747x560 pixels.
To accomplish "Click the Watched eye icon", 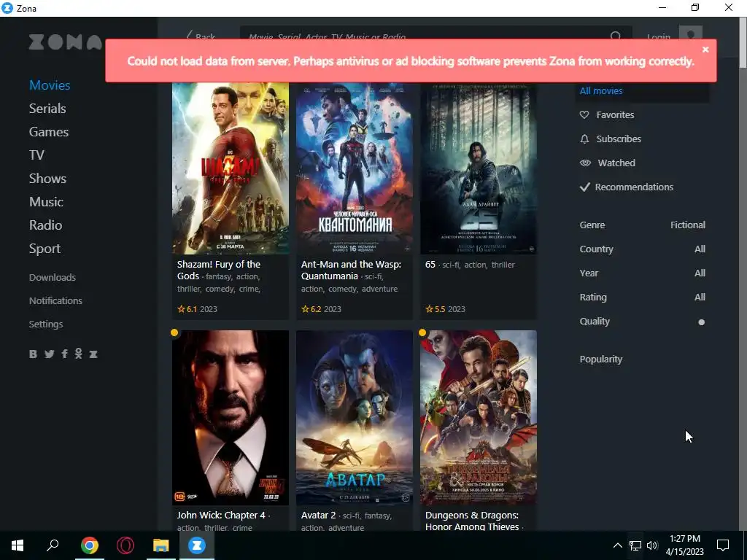I will point(585,163).
